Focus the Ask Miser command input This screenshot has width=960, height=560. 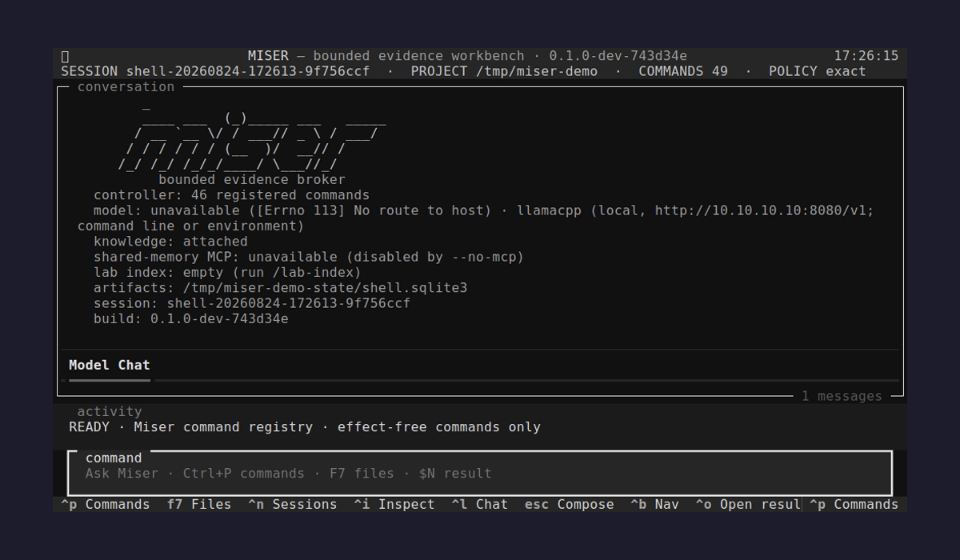[x=480, y=474]
